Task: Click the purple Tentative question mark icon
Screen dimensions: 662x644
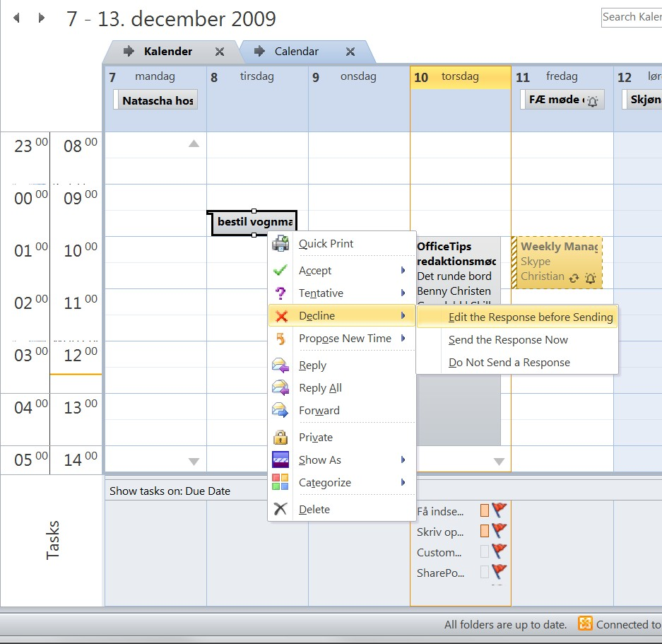Action: 280,293
